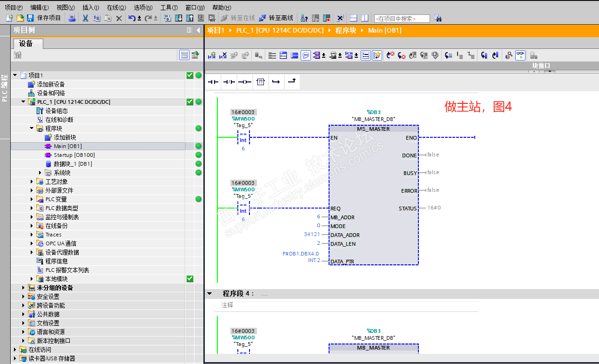Toggle the tree details view button

pyautogui.click(x=184, y=55)
